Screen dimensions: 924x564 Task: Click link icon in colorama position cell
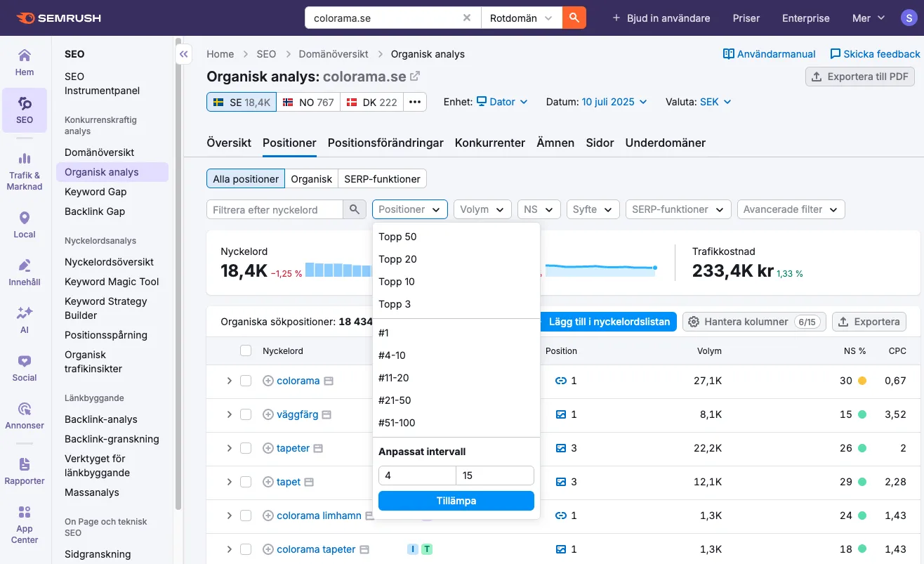(x=561, y=381)
